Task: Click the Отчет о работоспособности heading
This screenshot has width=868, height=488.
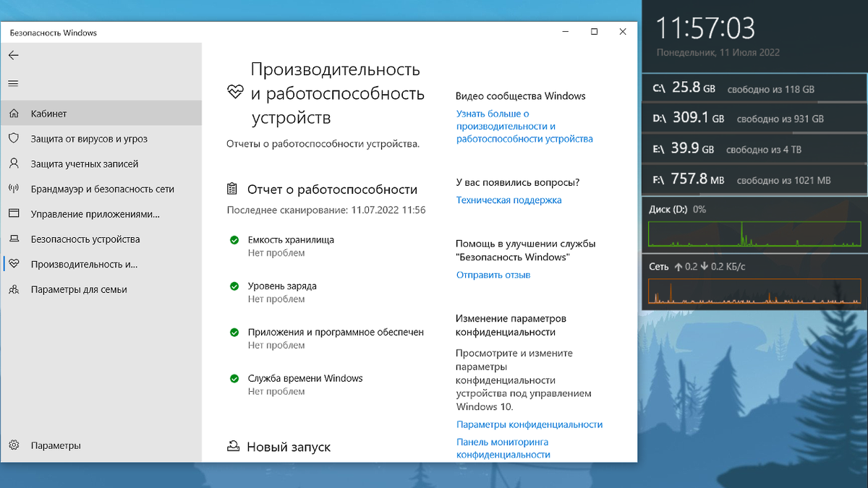Action: click(x=332, y=189)
